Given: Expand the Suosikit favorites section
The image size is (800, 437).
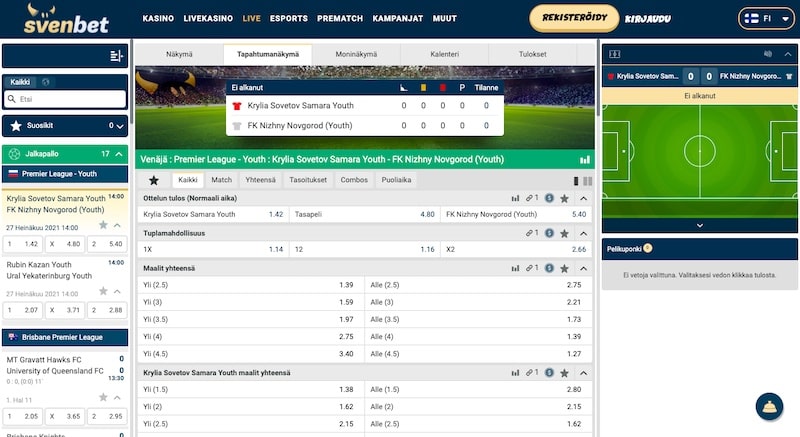Looking at the screenshot, I should pyautogui.click(x=120, y=126).
